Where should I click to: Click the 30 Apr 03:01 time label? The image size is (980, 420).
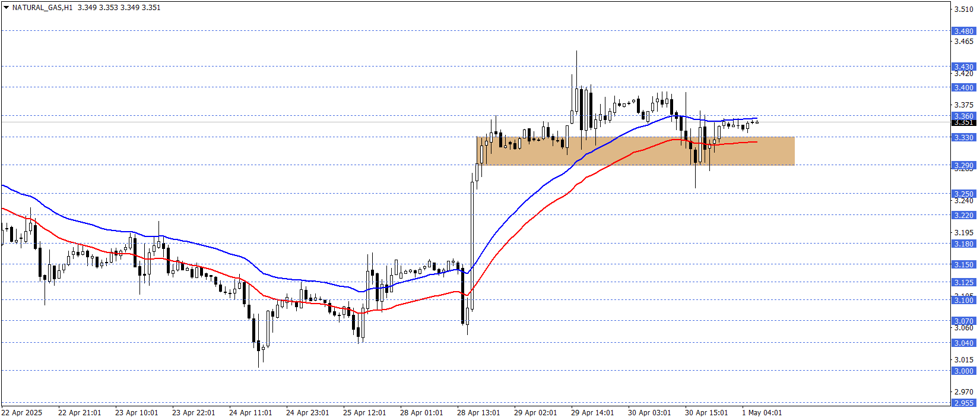tap(649, 413)
